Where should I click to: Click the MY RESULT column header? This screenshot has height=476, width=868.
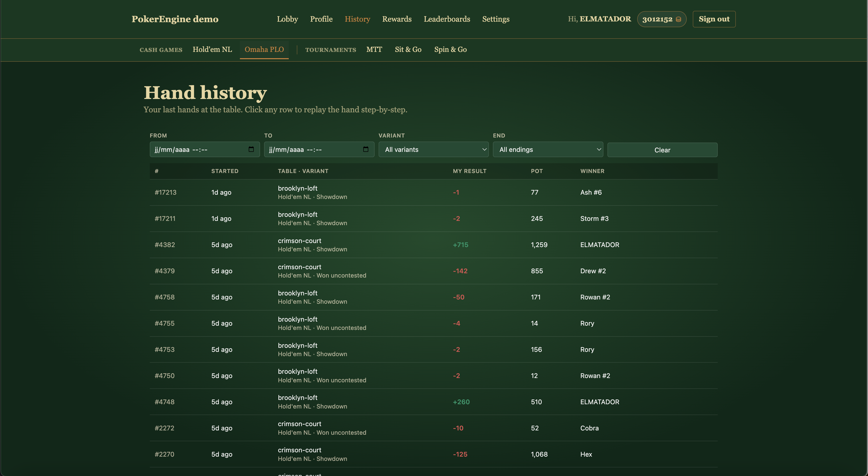coord(469,171)
